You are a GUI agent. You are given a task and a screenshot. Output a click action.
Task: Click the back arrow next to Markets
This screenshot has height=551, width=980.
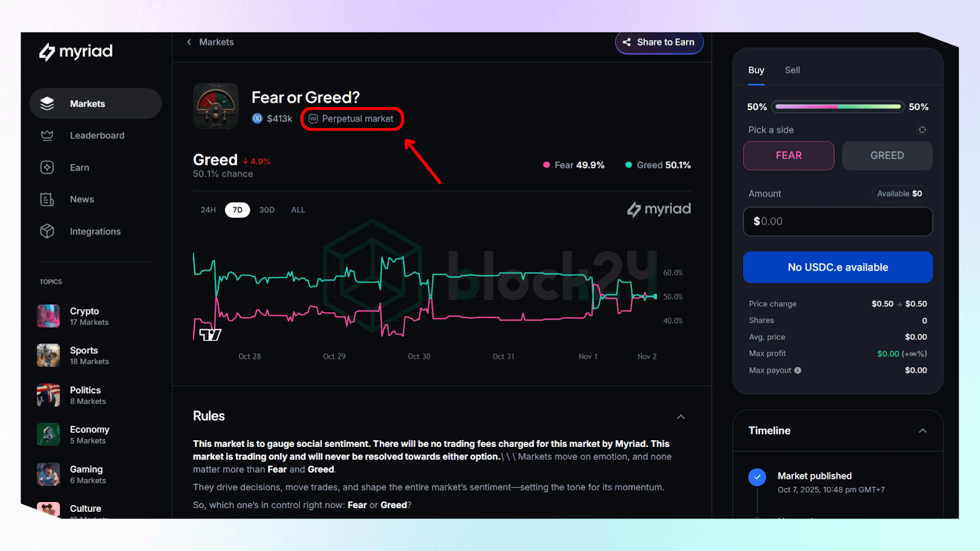pyautogui.click(x=189, y=42)
